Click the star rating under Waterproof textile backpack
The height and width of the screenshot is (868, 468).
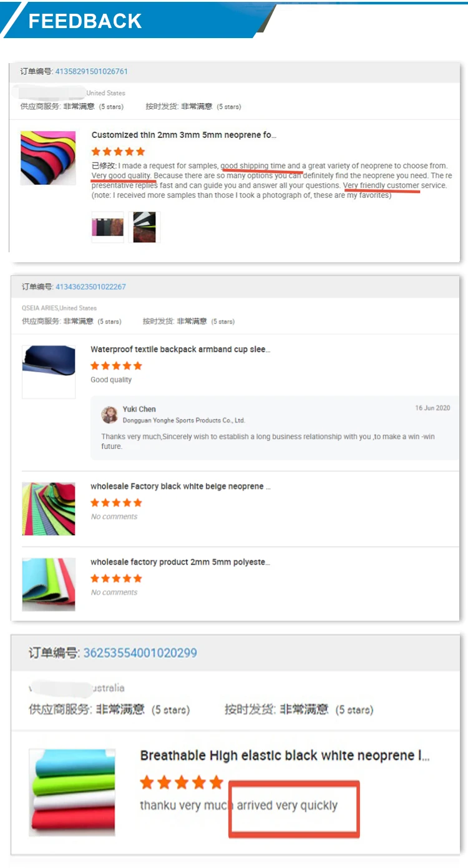117,366
